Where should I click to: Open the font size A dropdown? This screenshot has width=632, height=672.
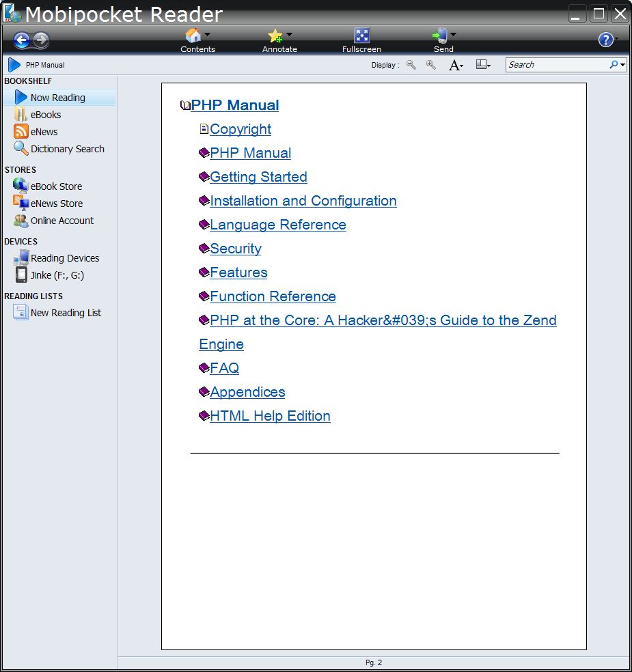(x=456, y=65)
